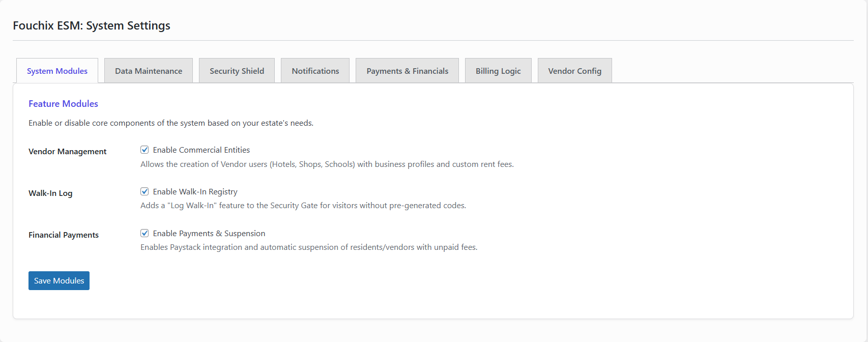Click the Financial Payments row heading
868x342 pixels.
(x=64, y=235)
